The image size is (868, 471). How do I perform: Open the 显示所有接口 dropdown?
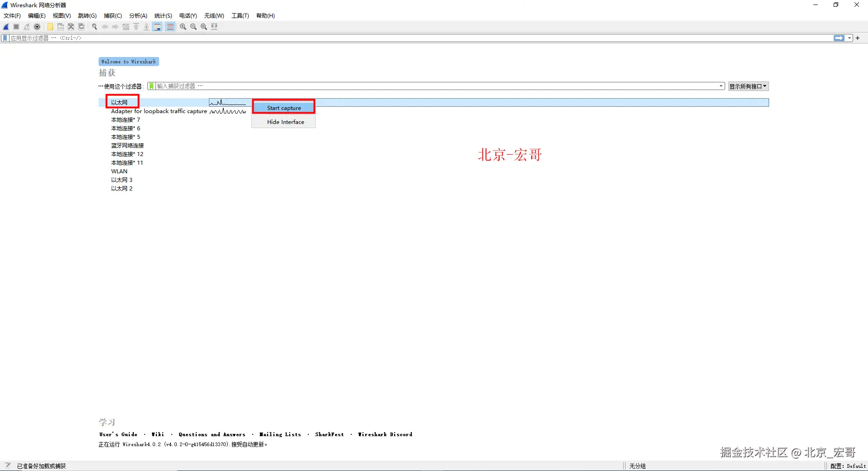[748, 86]
